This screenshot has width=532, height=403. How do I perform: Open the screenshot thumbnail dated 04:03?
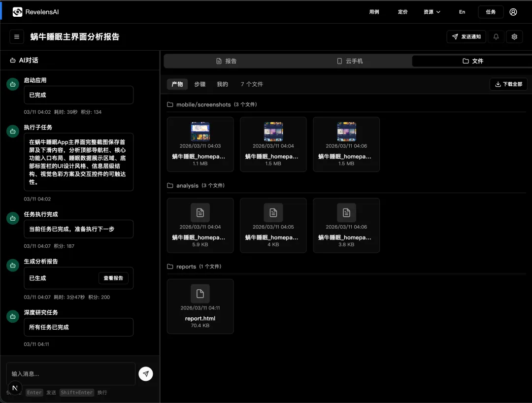click(200, 131)
